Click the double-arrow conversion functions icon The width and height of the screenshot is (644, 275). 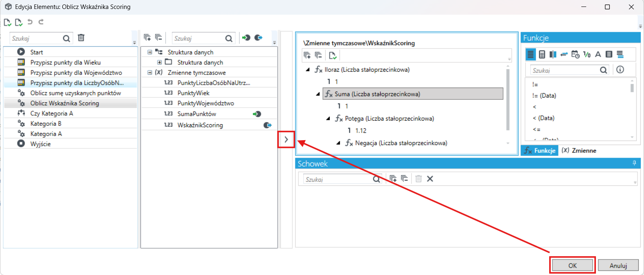[564, 54]
